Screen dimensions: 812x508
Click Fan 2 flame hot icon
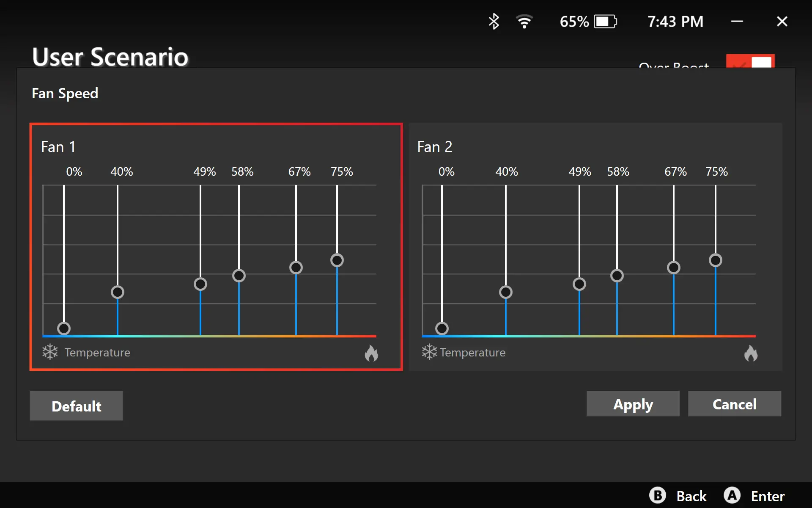(x=751, y=353)
